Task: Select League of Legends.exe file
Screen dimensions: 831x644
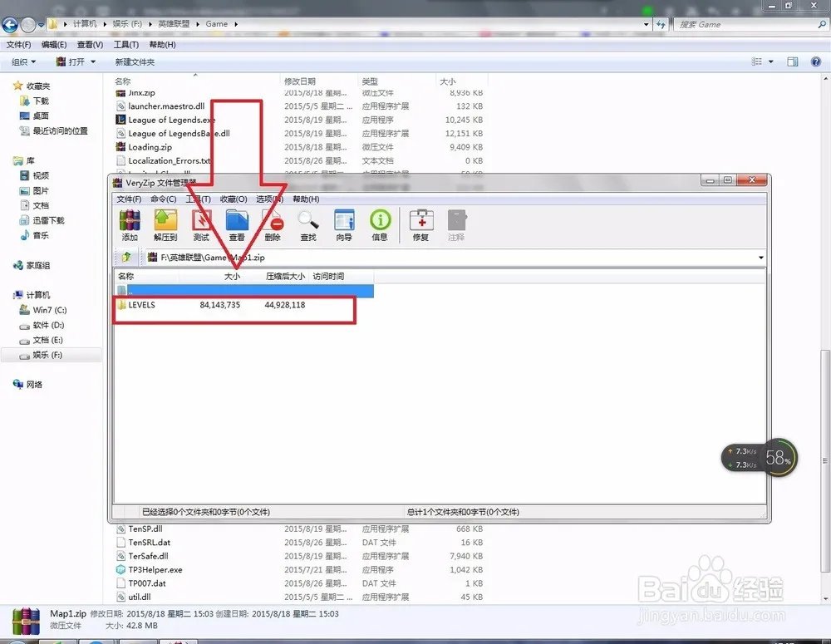Action: (x=165, y=120)
